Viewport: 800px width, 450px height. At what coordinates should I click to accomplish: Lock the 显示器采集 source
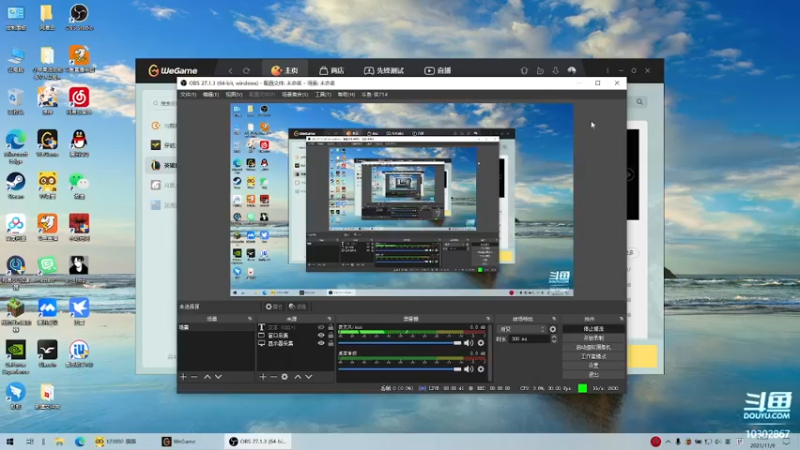(330, 343)
